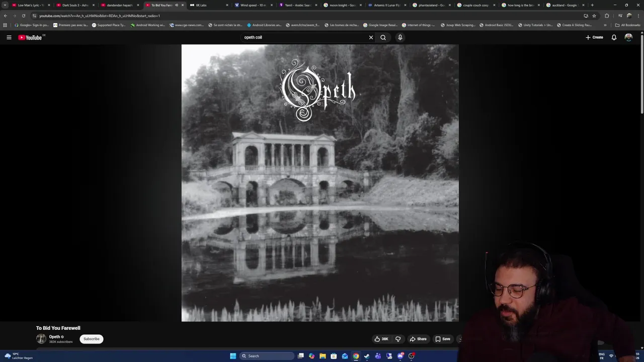Image resolution: width=644 pixels, height=362 pixels.
Task: Open the Chrome three-dot menu
Action: tap(638, 16)
